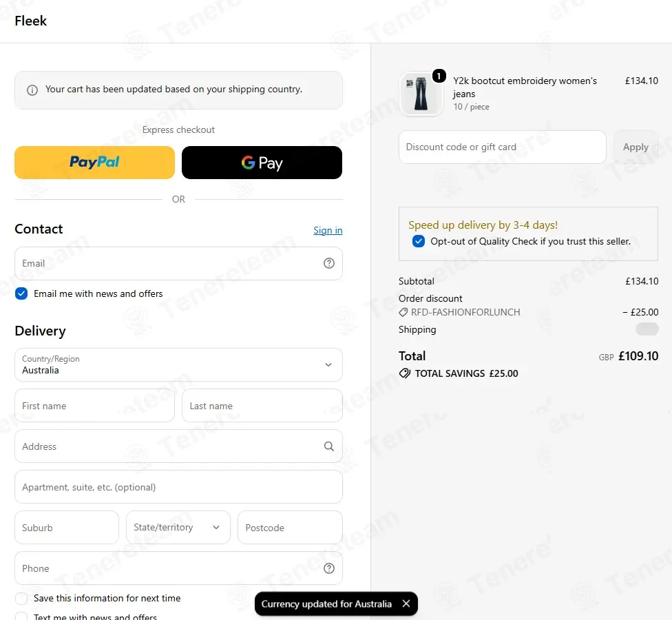Click the Suburb field
This screenshot has width=672, height=620.
[x=67, y=528]
